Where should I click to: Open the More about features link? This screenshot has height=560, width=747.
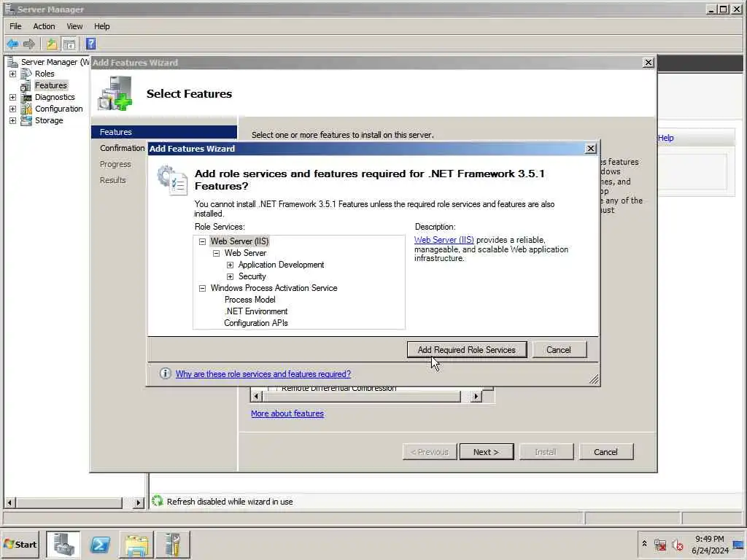click(287, 413)
